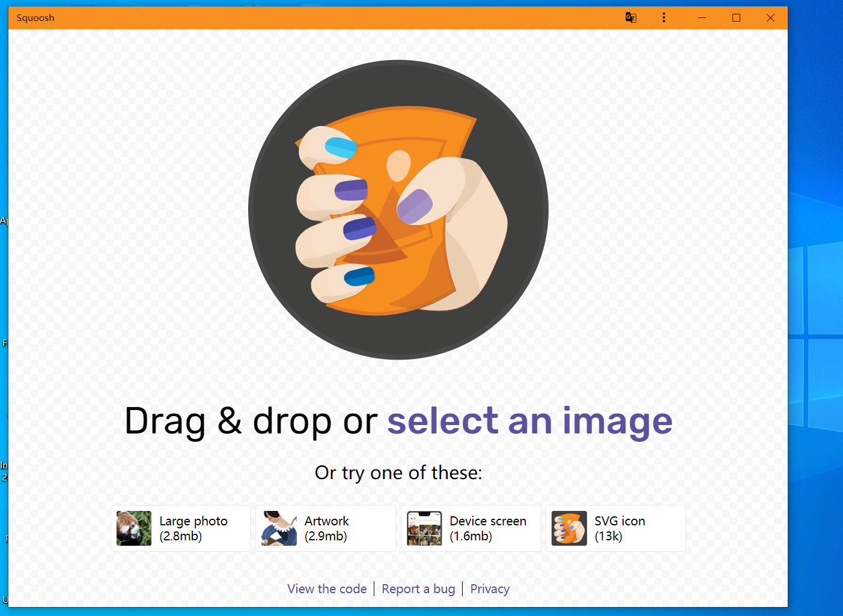Screen dimensions: 843x616
Task: Click the Squoosh hand logo illustration
Action: 398,210
